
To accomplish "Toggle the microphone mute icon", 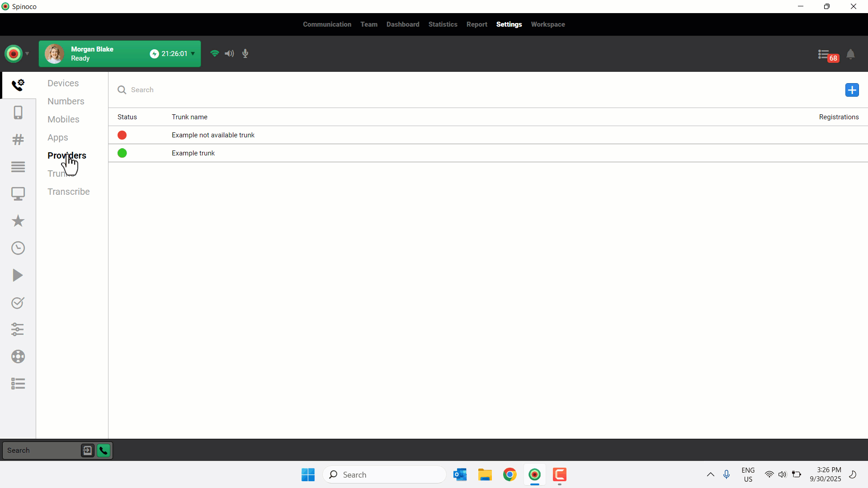I will coord(245,54).
